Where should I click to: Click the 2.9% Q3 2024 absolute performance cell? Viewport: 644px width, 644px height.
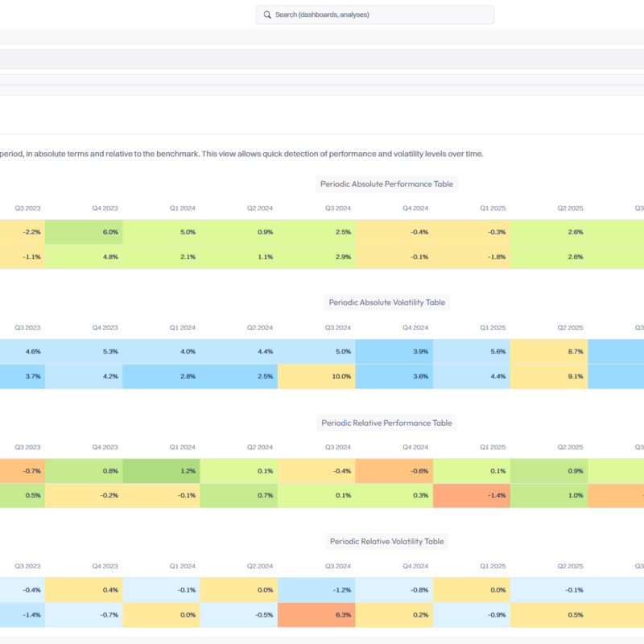(x=316, y=257)
